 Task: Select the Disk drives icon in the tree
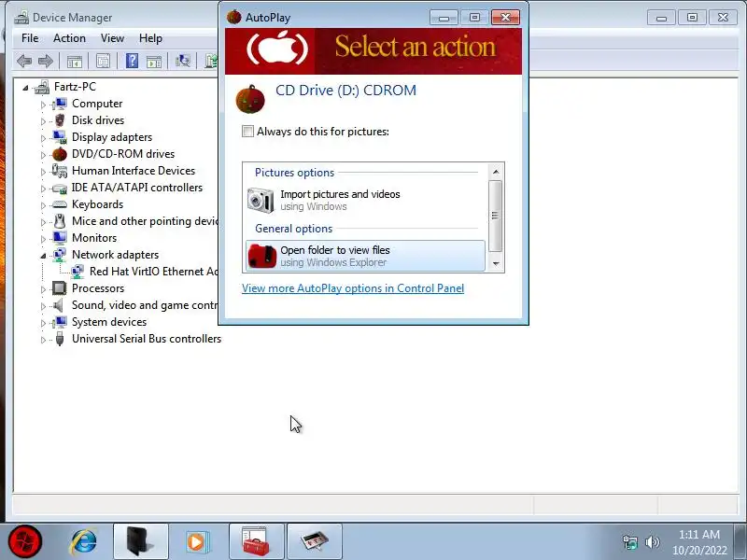60,120
